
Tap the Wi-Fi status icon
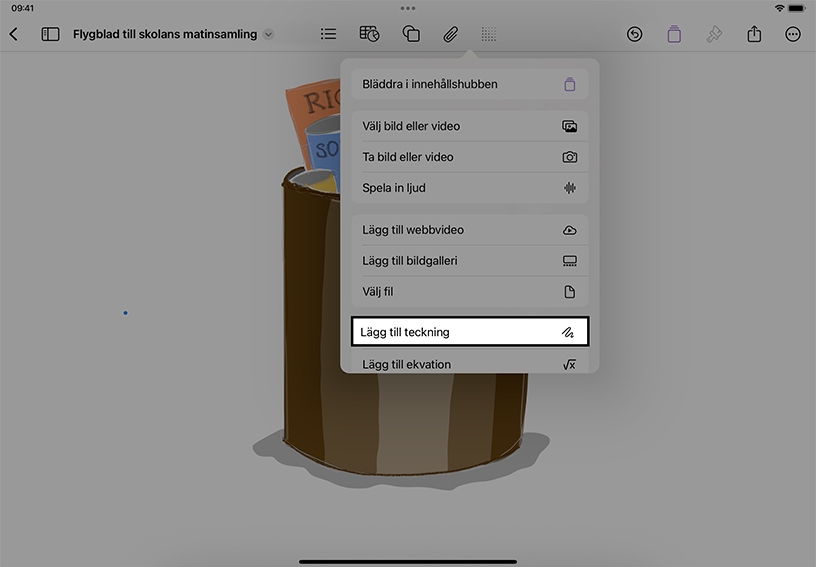coord(779,8)
